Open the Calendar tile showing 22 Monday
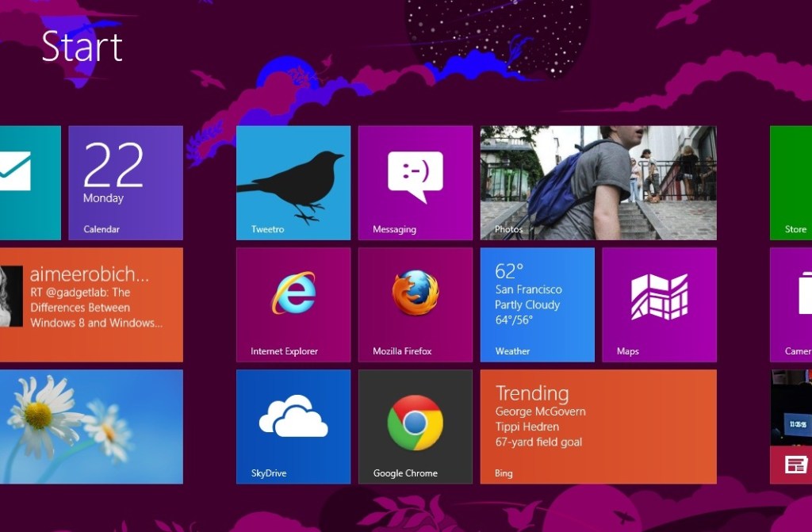 point(126,183)
